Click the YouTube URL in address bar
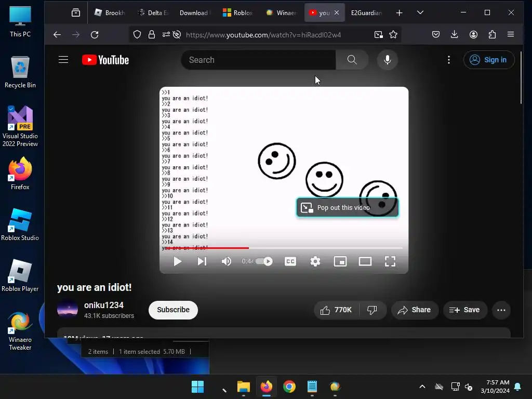The height and width of the screenshot is (399, 532). point(263,35)
